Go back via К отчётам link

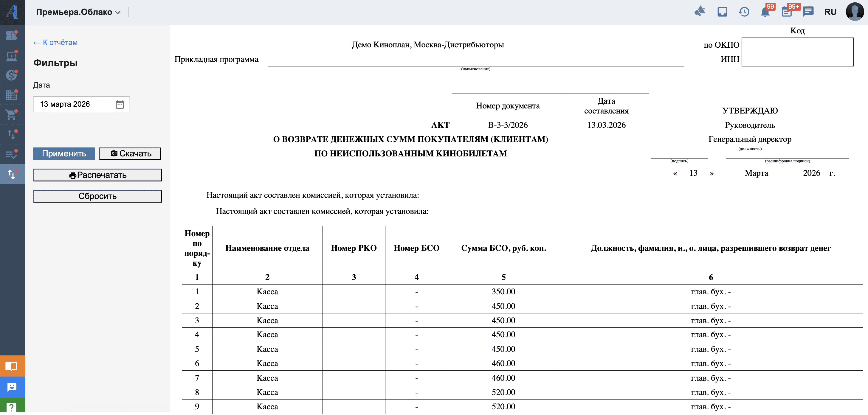(55, 42)
